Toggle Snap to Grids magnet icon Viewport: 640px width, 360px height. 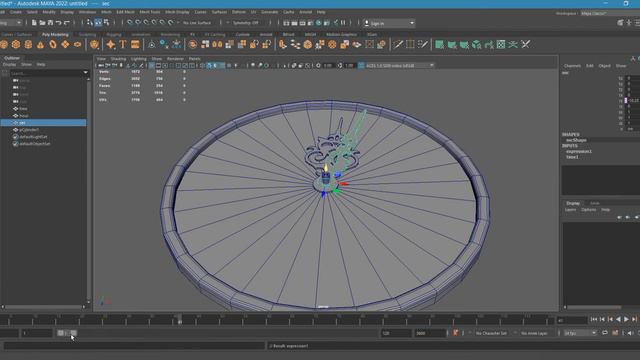click(129, 23)
